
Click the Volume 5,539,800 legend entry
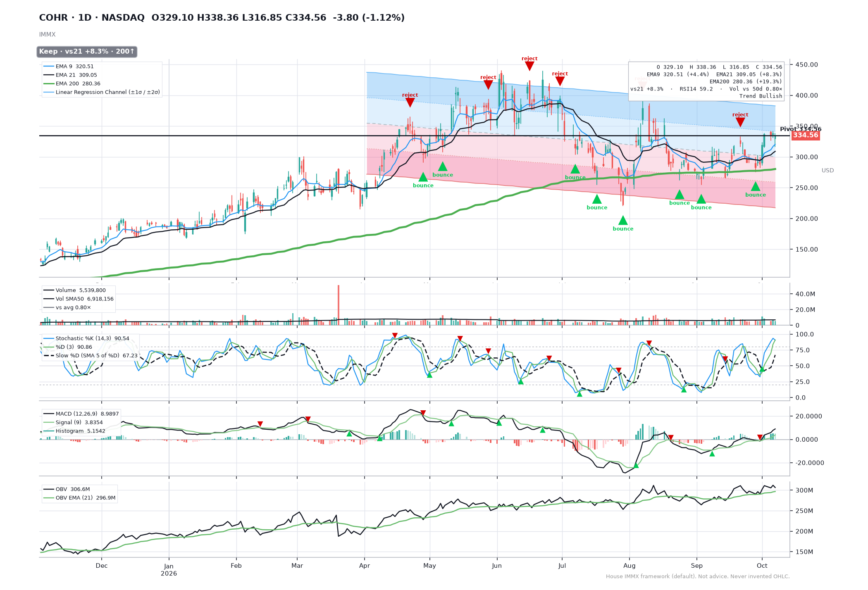74,290
